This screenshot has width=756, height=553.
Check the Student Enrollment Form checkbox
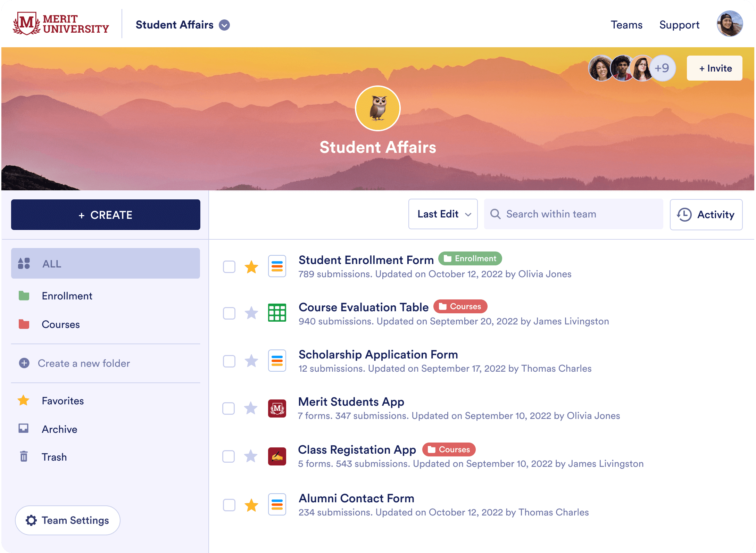229,267
